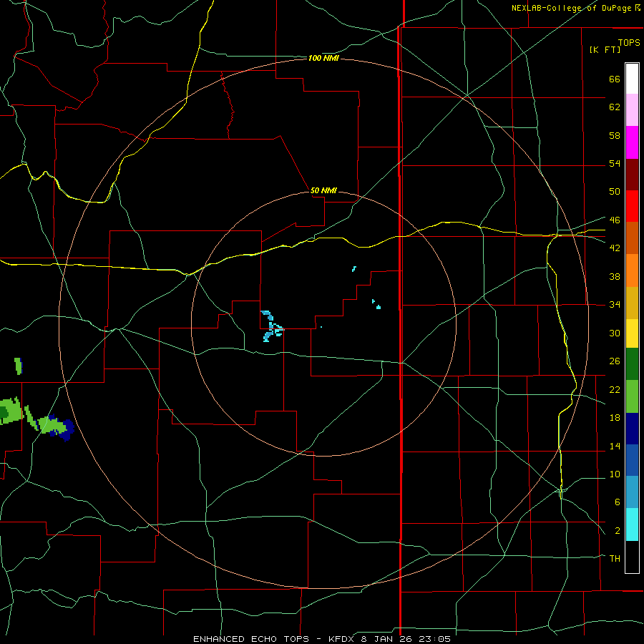Click the "46" legend value
This screenshot has width=644, height=644.
[615, 220]
